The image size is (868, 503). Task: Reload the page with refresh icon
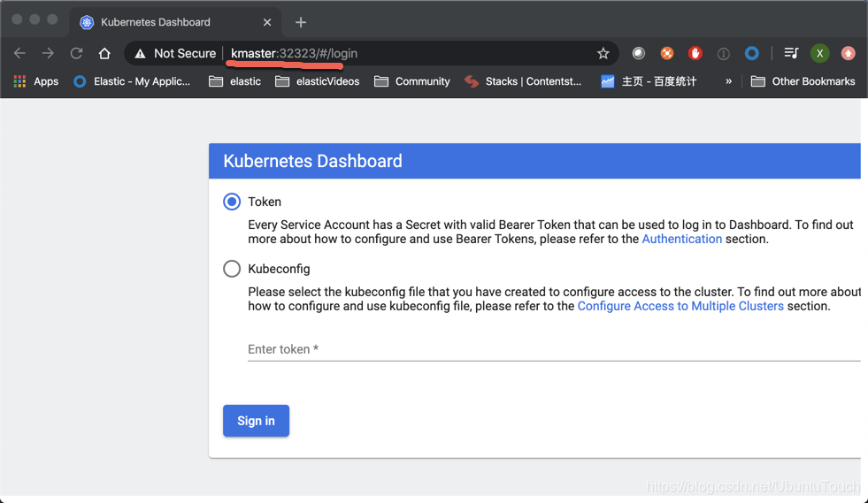(76, 54)
